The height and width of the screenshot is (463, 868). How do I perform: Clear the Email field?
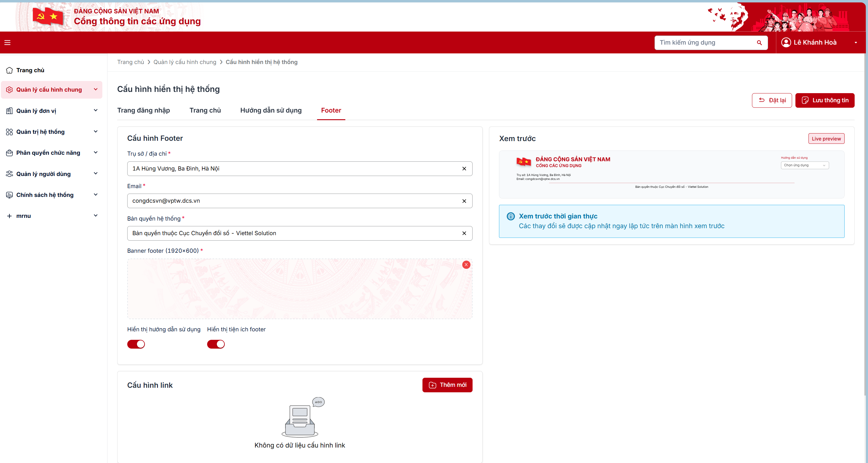tap(464, 201)
